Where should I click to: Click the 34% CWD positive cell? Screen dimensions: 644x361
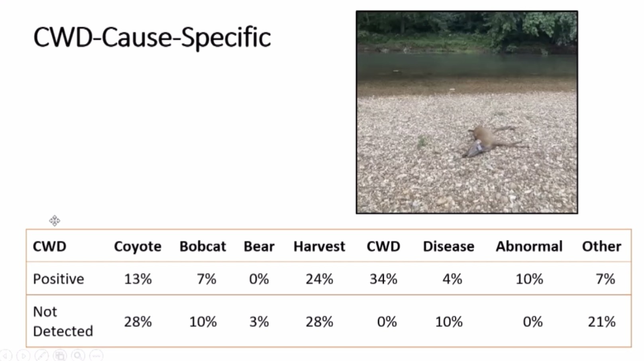[383, 279]
